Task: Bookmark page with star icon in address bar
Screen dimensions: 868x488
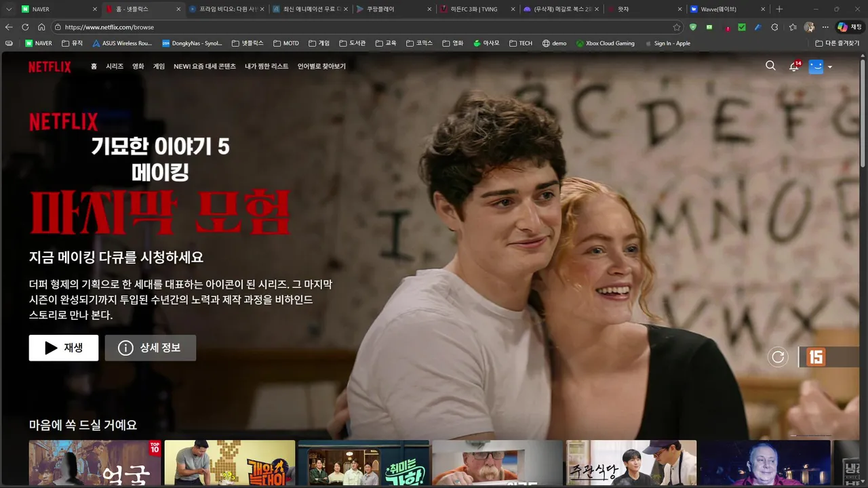Action: tap(676, 27)
